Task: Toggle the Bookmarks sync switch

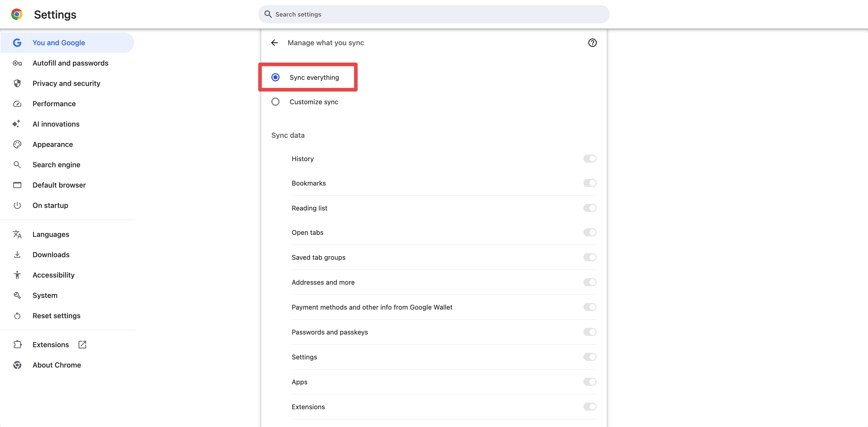Action: pos(590,183)
